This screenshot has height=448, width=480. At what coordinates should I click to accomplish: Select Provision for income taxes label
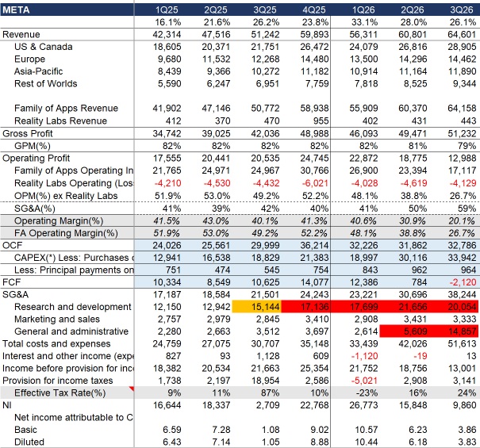pyautogui.click(x=58, y=381)
